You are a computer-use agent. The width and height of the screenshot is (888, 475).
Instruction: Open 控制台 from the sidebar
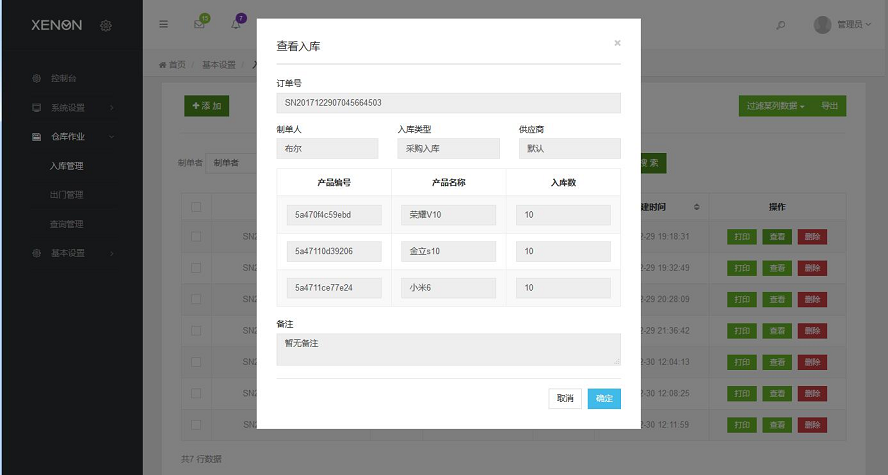62,78
